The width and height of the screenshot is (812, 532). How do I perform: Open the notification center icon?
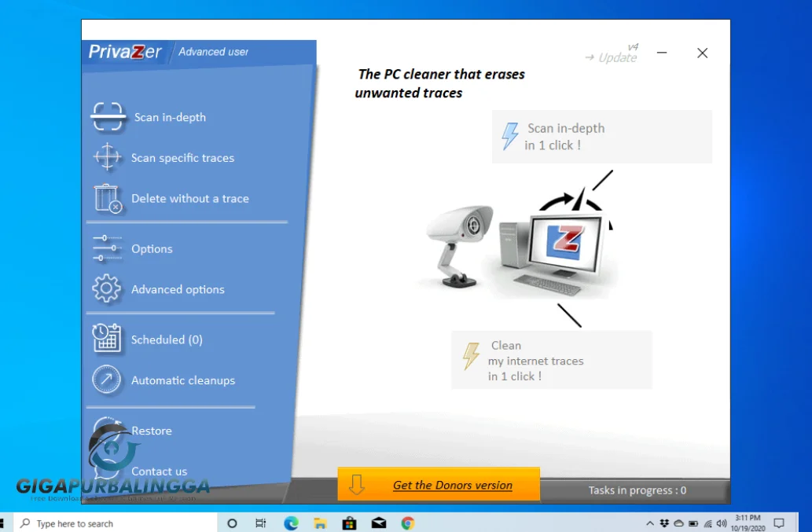(x=779, y=523)
